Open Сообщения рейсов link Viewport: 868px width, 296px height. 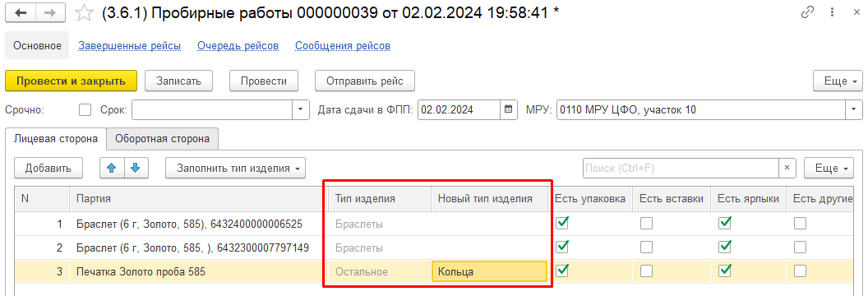click(x=343, y=46)
